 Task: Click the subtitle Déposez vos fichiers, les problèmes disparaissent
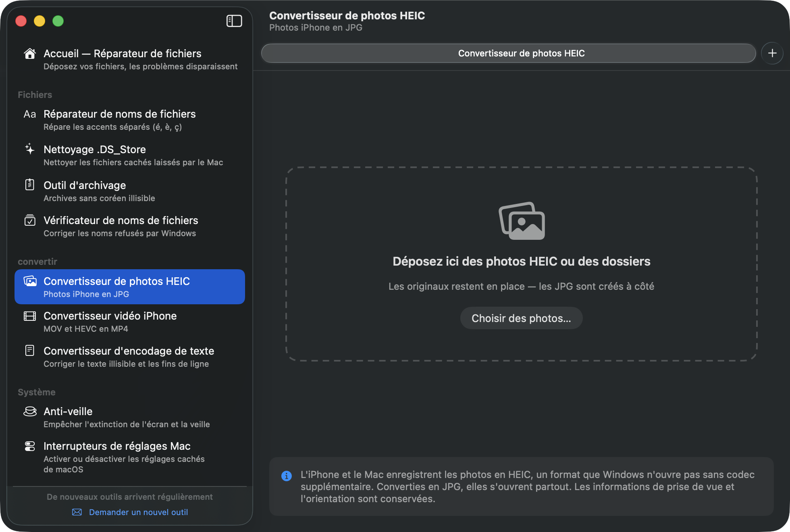[x=141, y=66]
